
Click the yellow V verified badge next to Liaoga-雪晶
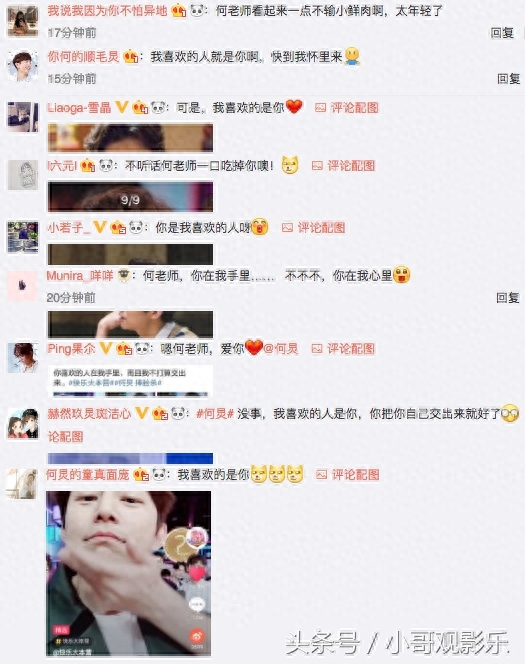click(122, 107)
